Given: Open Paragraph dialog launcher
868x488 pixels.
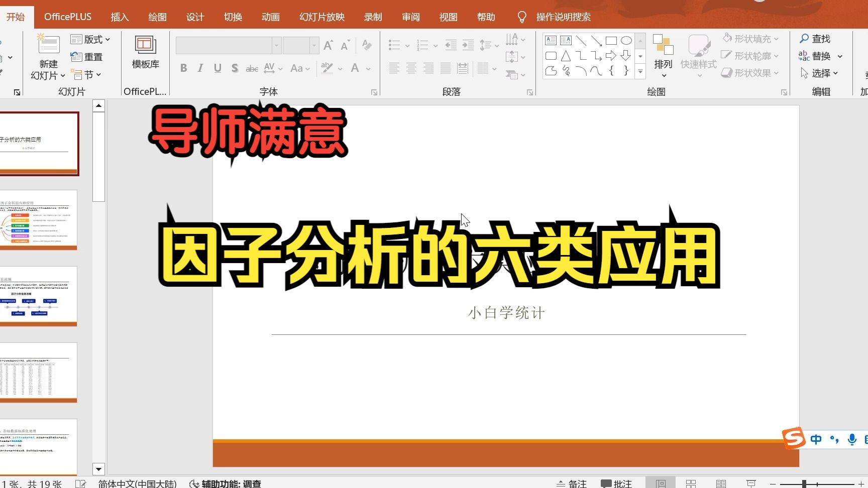Looking at the screenshot, I should 530,92.
